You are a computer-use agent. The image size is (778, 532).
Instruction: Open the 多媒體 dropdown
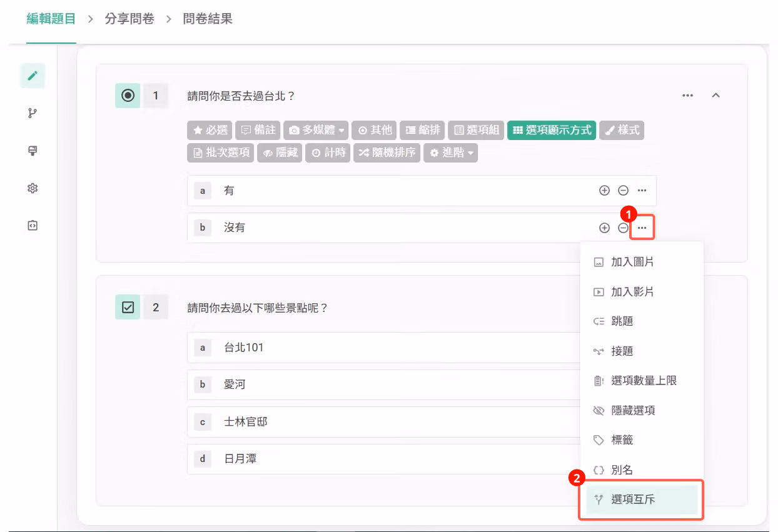[x=316, y=130]
